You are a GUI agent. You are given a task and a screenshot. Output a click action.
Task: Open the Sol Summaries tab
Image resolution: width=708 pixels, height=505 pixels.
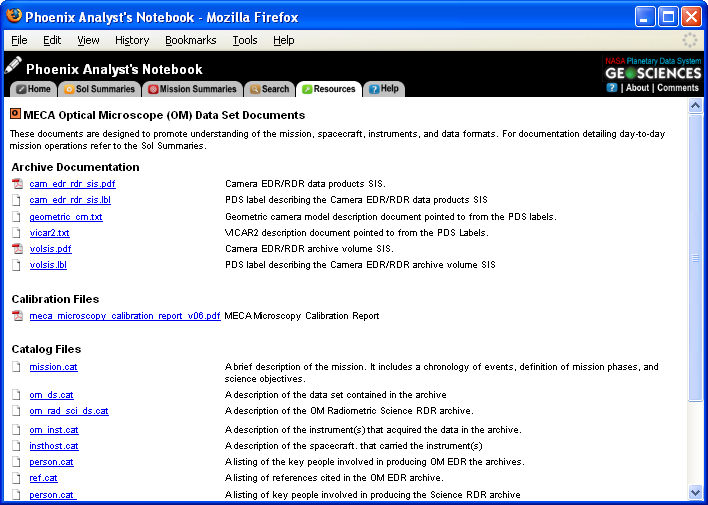click(x=98, y=89)
